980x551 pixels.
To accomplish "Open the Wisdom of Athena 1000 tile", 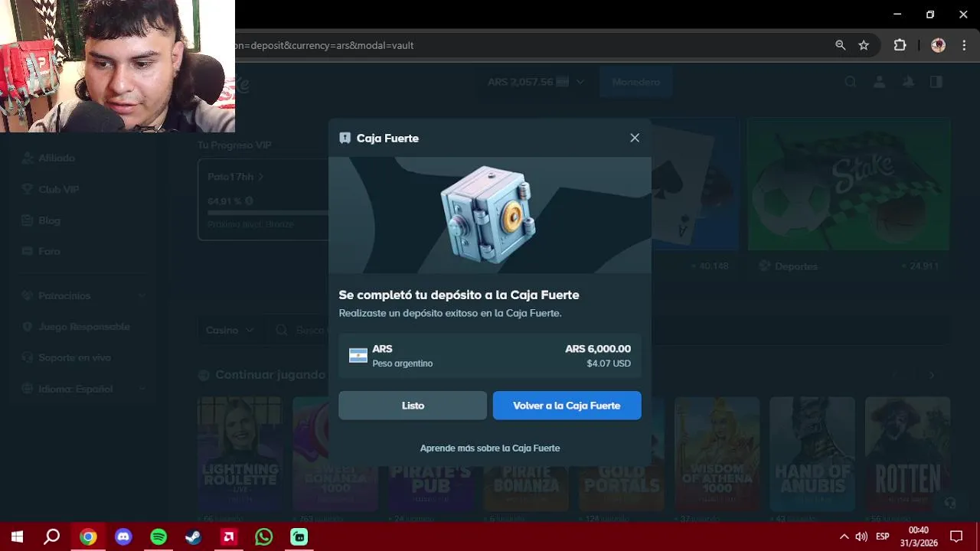I will point(717,454).
